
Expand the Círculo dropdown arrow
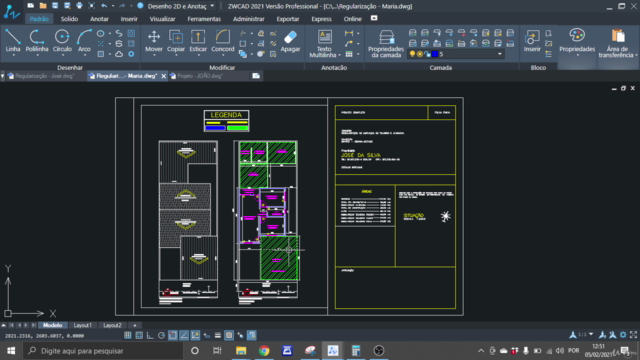(62, 56)
